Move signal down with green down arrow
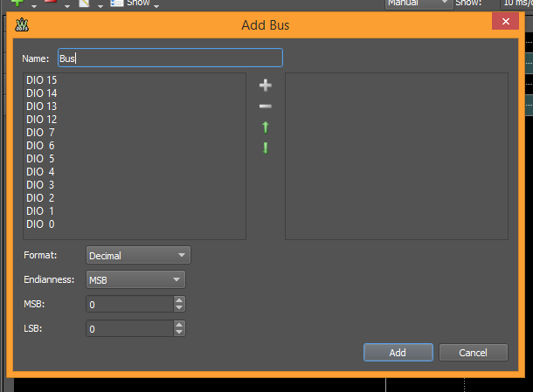The width and height of the screenshot is (533, 392). 266,148
